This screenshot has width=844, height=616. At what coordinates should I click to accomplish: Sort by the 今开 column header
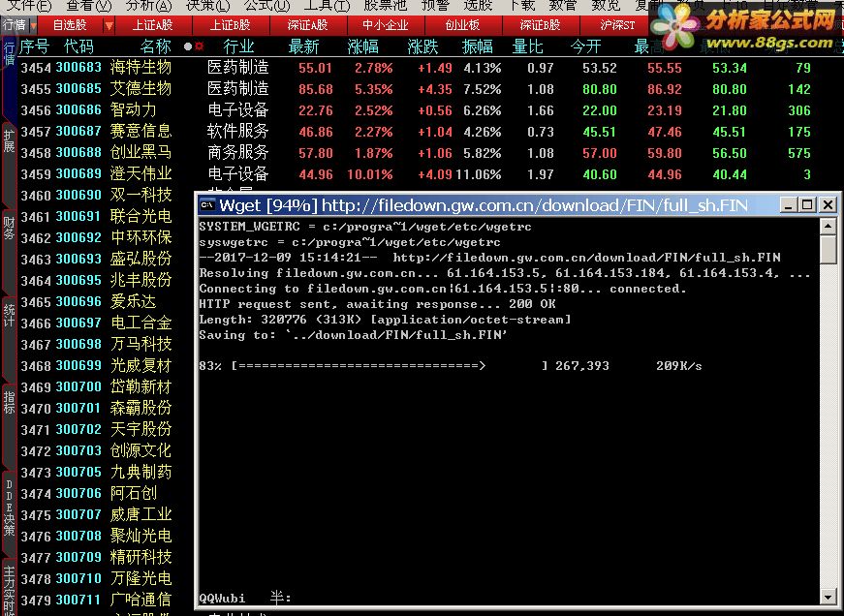coord(585,46)
